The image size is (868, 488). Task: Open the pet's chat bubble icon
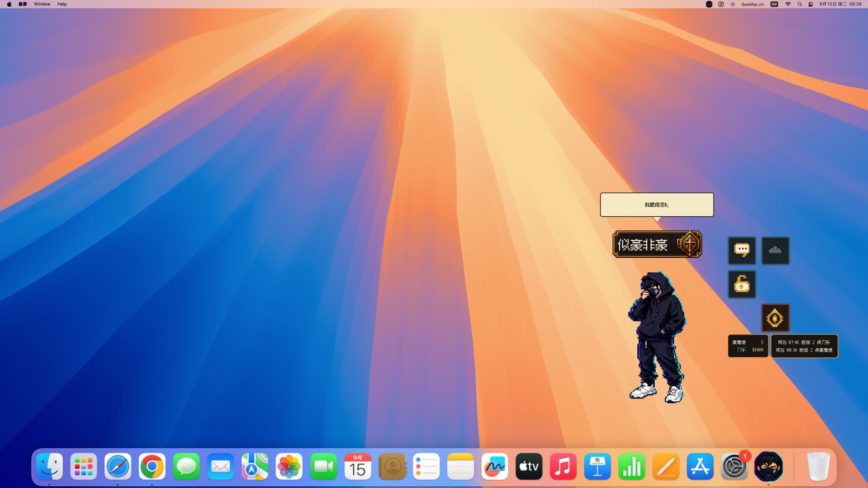[742, 251]
